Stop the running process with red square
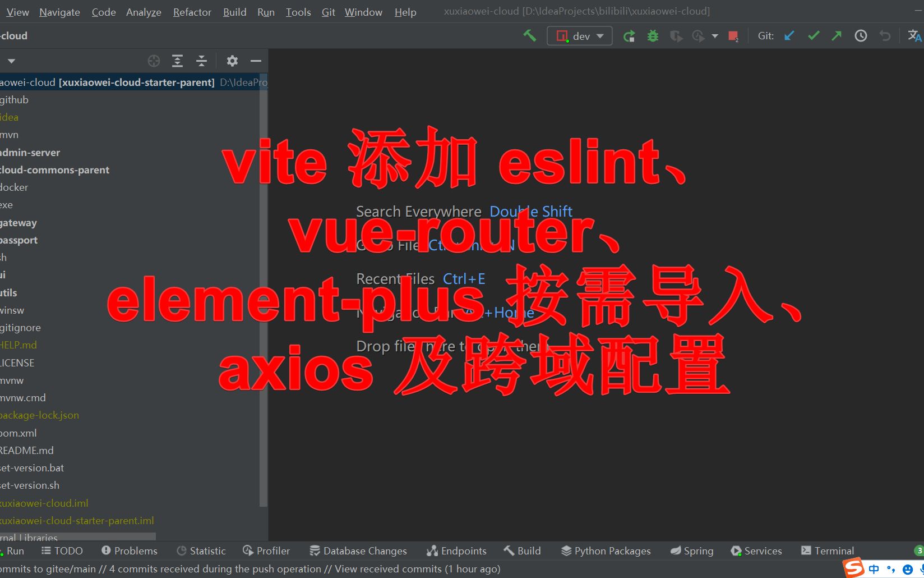The height and width of the screenshot is (578, 924). click(x=733, y=36)
